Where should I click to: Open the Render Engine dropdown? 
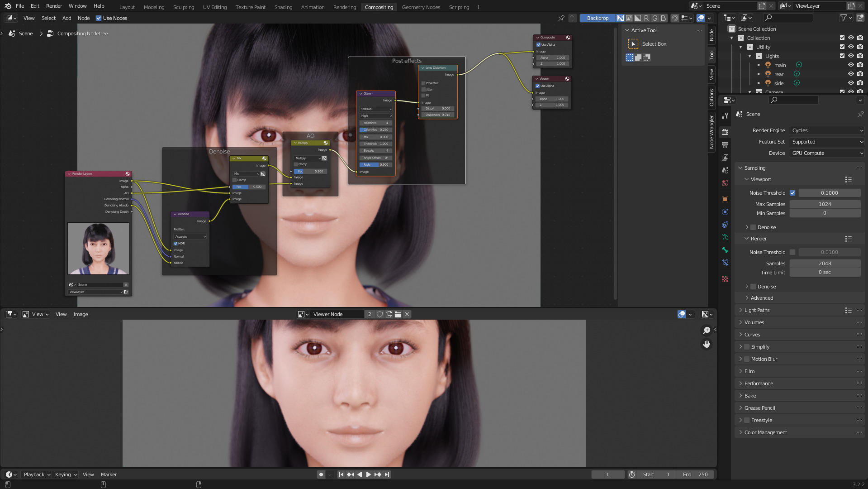[826, 130]
